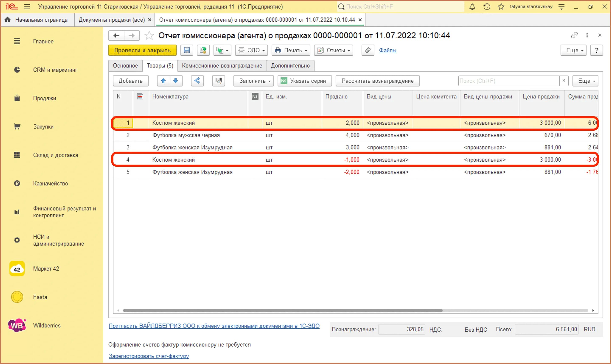This screenshot has width=611, height=364.
Task: Click the barcode scanner search icon
Action: click(218, 81)
